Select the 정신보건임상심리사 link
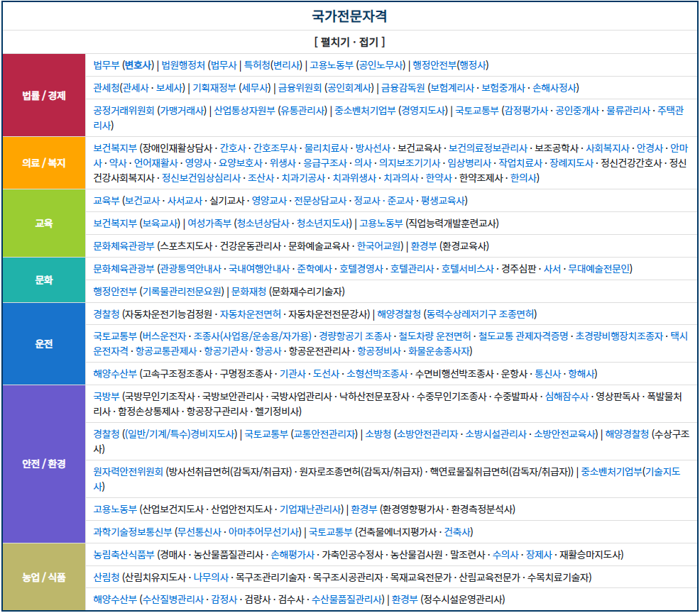This screenshot has width=700, height=613. point(202,179)
